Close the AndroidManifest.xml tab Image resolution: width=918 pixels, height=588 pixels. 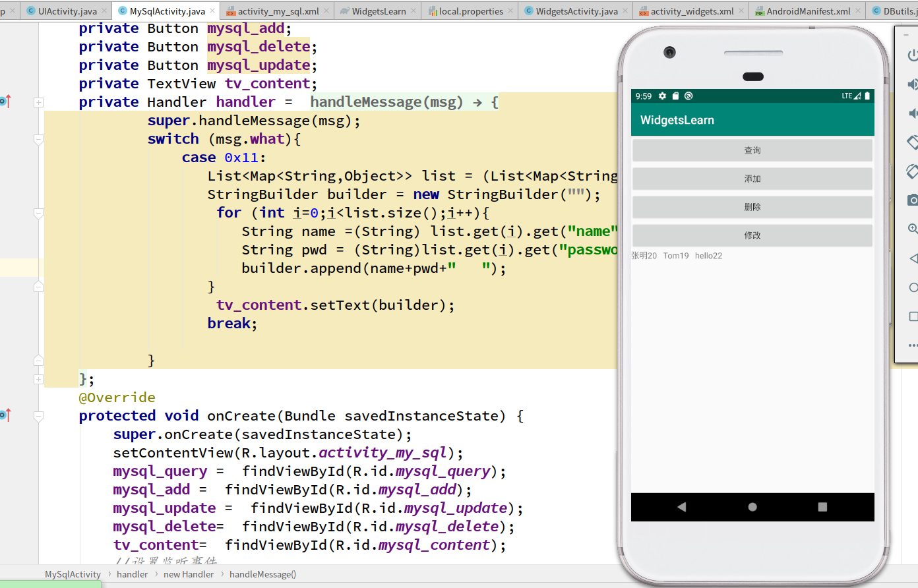coord(858,11)
